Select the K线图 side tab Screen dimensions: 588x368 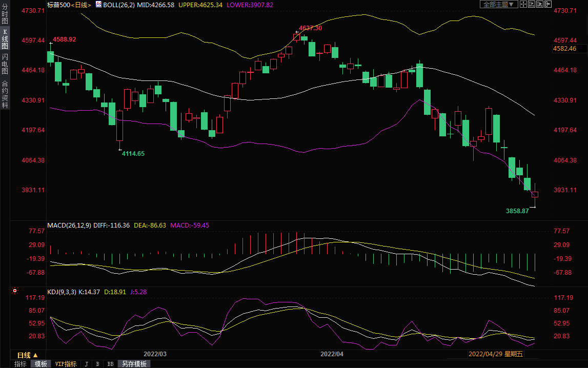click(5, 38)
